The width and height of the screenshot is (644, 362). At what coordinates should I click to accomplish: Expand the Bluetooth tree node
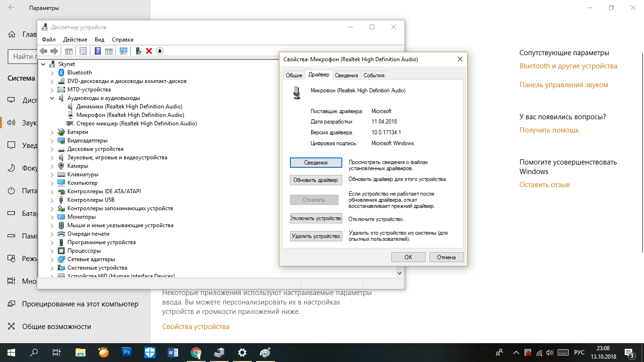pyautogui.click(x=52, y=73)
